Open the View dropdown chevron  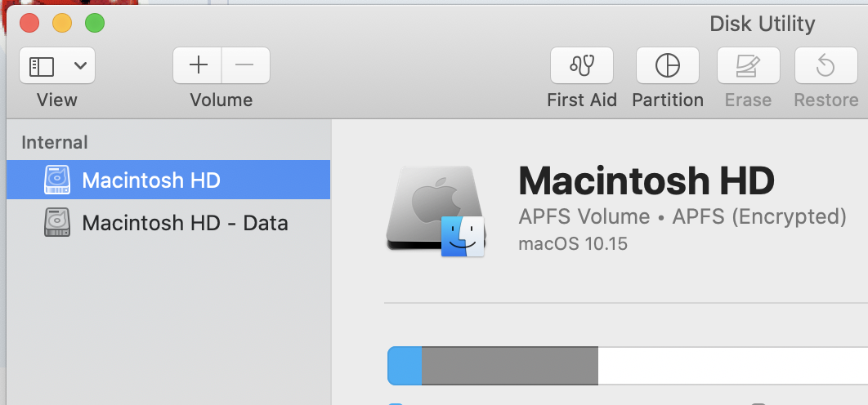[x=80, y=66]
